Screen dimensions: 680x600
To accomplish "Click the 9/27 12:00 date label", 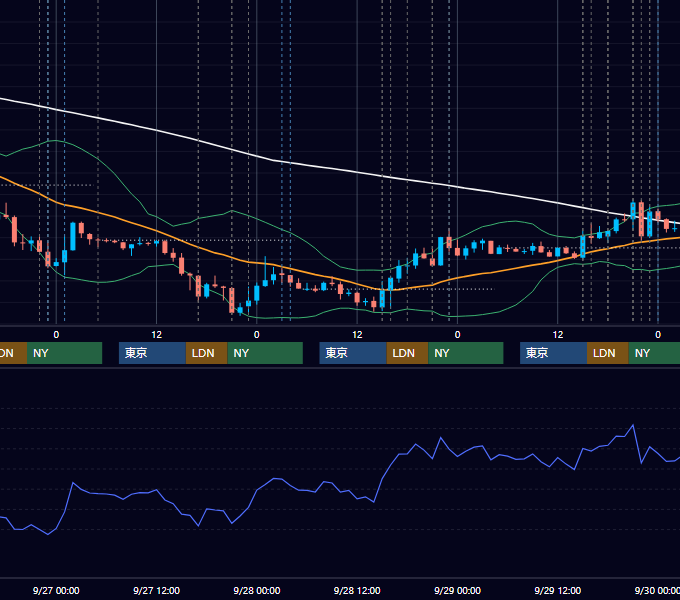I will [157, 590].
